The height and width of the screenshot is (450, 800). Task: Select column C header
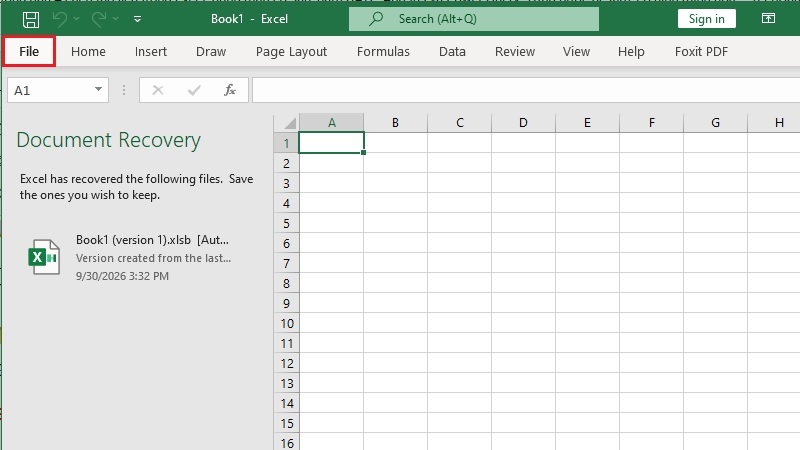coord(460,123)
